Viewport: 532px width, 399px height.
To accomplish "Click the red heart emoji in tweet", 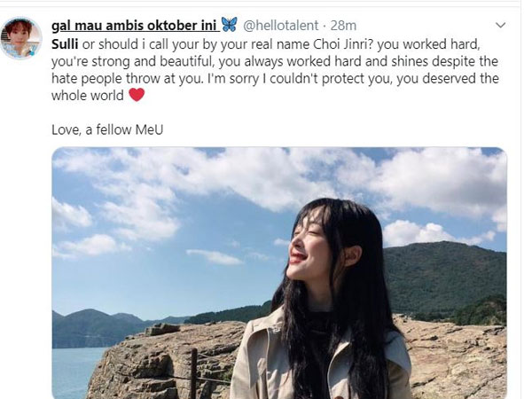I will (x=137, y=95).
